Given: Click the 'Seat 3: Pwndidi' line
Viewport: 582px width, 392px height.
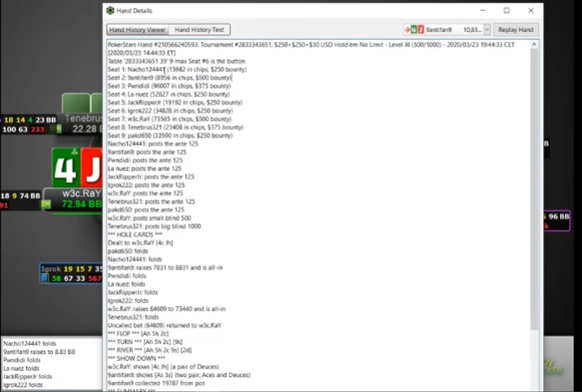Looking at the screenshot, I should click(170, 86).
